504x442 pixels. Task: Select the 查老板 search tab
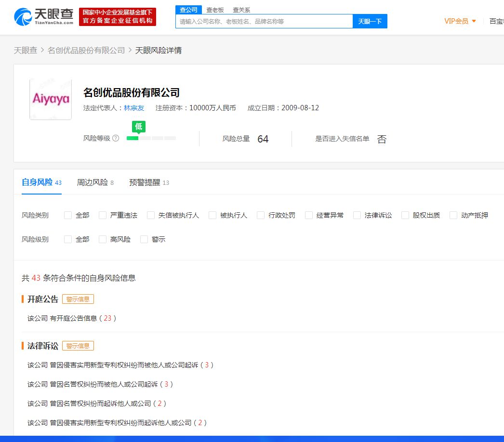(215, 10)
